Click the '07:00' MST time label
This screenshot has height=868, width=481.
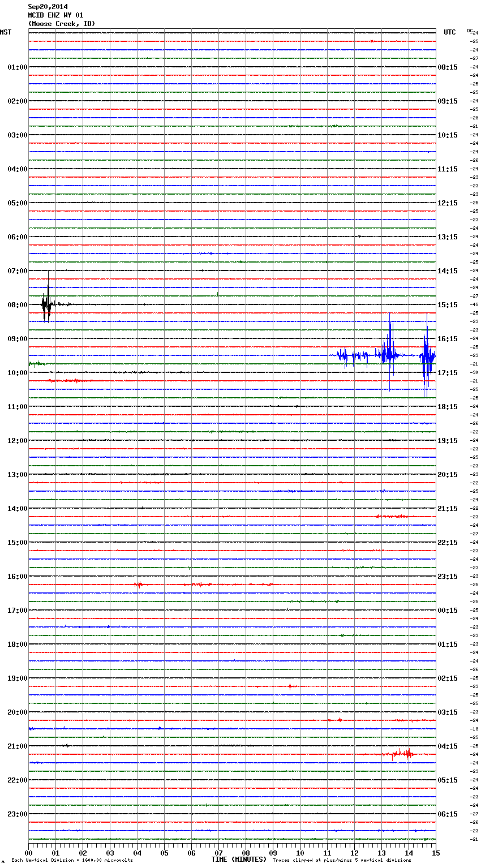[x=17, y=271]
